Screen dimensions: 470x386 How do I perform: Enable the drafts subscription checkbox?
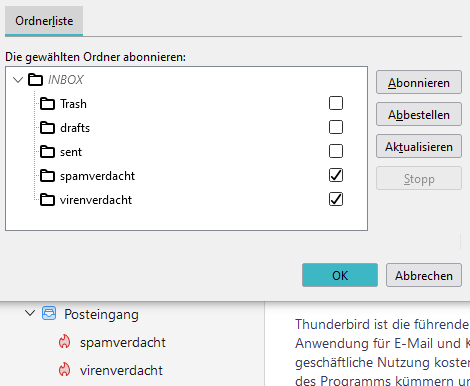pos(336,127)
